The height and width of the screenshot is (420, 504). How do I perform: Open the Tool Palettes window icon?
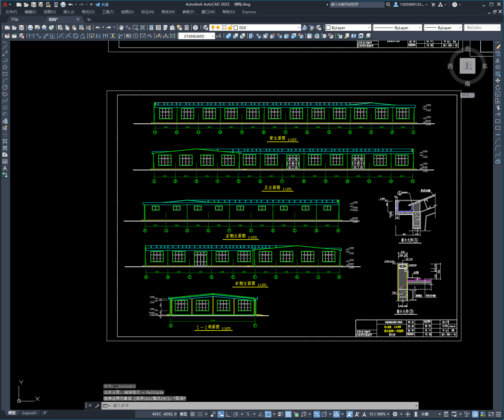pos(165,28)
